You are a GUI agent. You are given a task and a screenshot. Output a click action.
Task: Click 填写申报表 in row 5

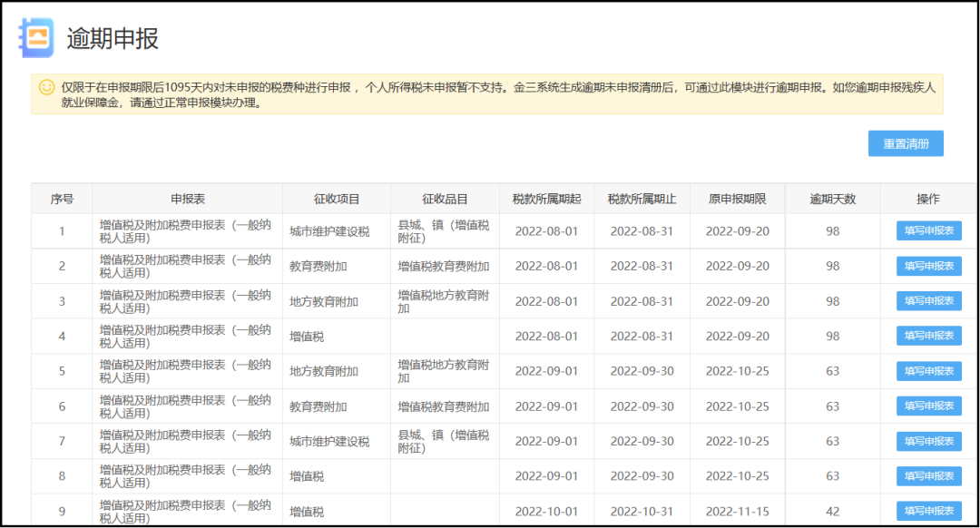point(929,370)
